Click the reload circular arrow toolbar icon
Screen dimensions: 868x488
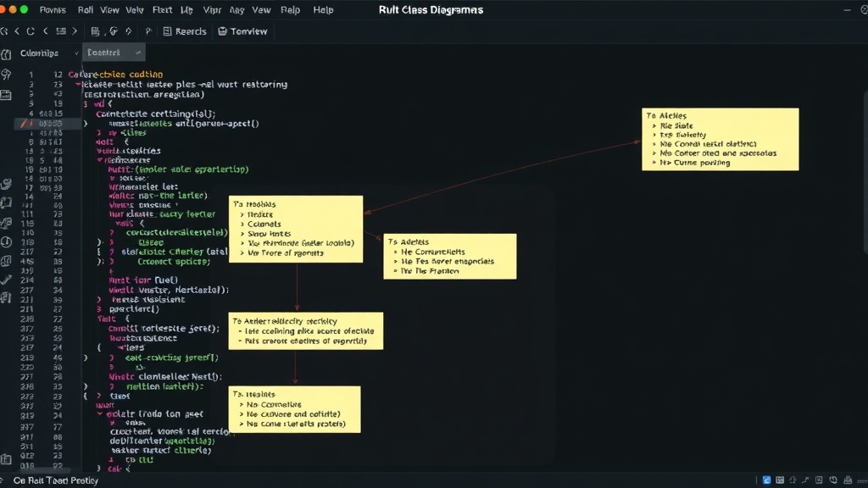pyautogui.click(x=31, y=31)
